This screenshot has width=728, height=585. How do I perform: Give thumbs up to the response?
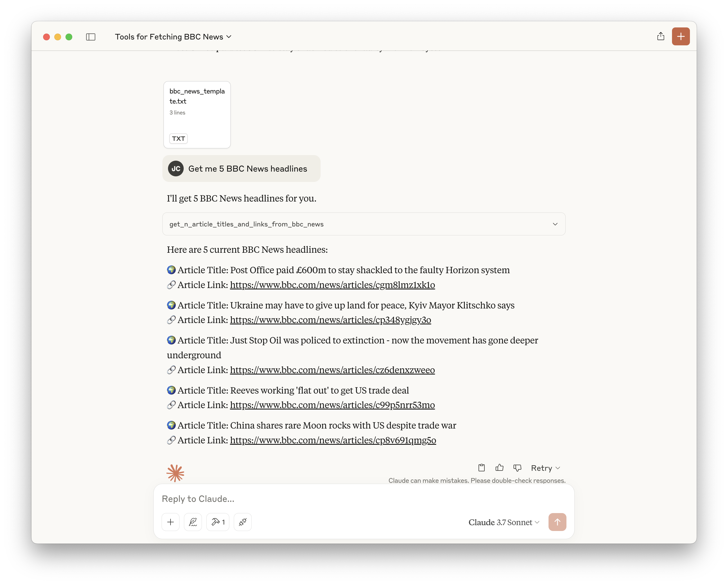[500, 467]
